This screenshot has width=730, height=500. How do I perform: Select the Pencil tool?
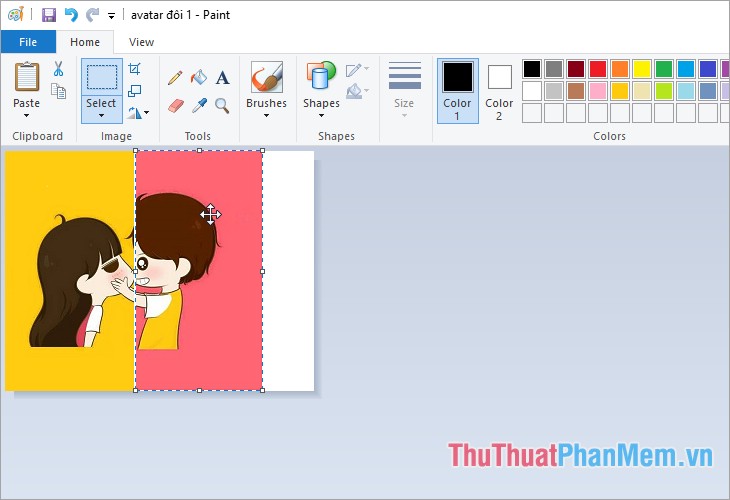point(175,78)
